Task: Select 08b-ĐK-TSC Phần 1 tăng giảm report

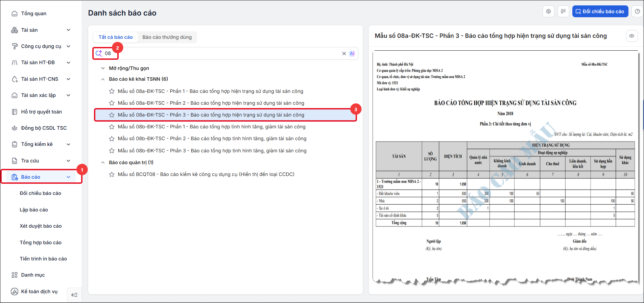Action: (x=212, y=127)
